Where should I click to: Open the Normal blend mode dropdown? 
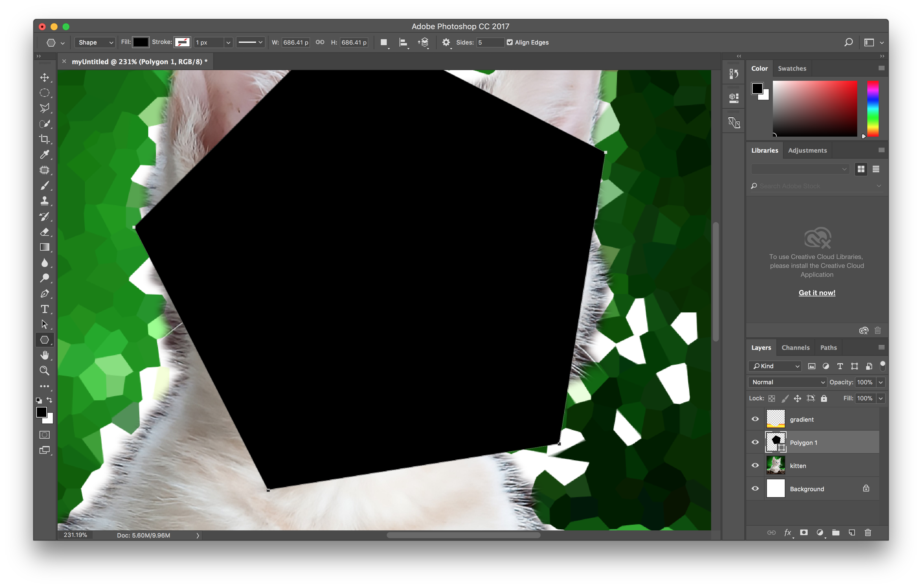787,382
